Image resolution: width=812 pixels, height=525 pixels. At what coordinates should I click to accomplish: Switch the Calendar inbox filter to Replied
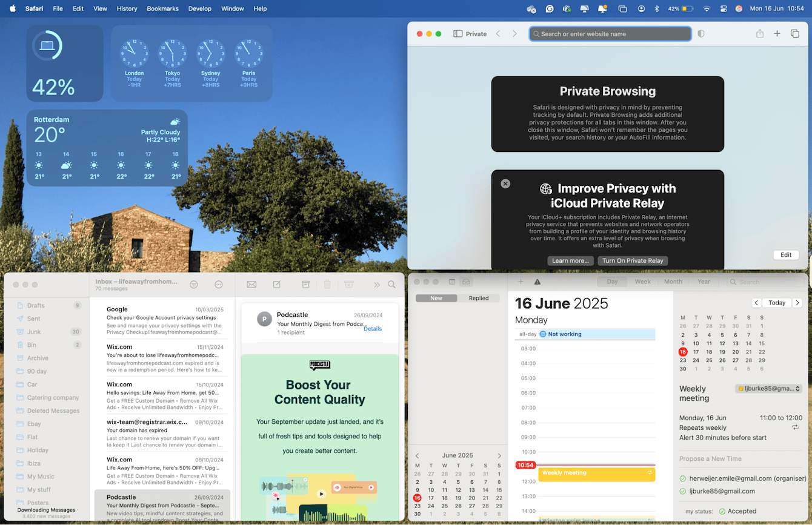479,298
